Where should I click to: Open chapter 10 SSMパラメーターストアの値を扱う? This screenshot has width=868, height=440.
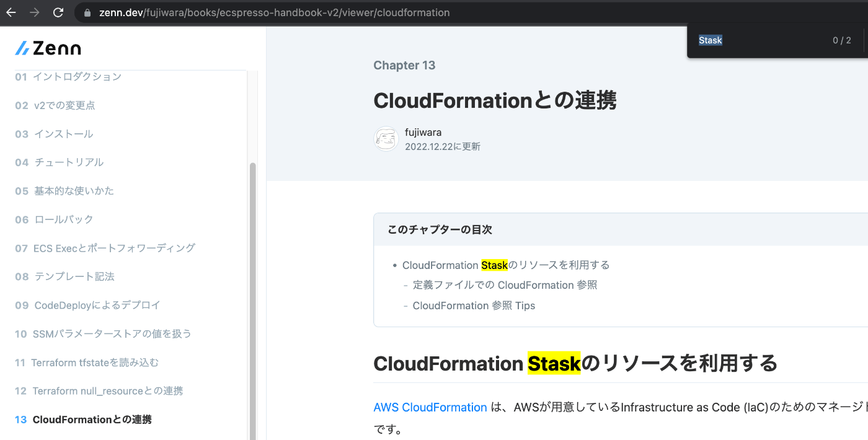coord(103,333)
